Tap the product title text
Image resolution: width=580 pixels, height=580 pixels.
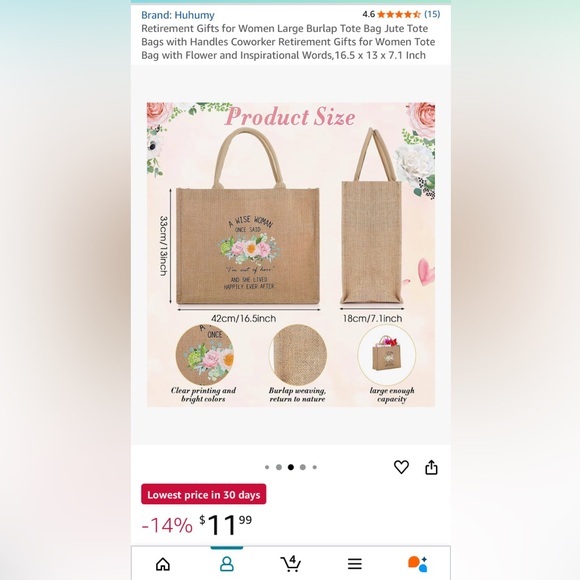[288, 42]
